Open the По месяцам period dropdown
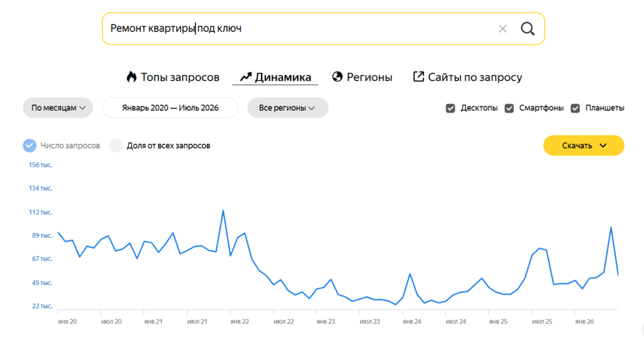The width and height of the screenshot is (644, 346). (57, 108)
